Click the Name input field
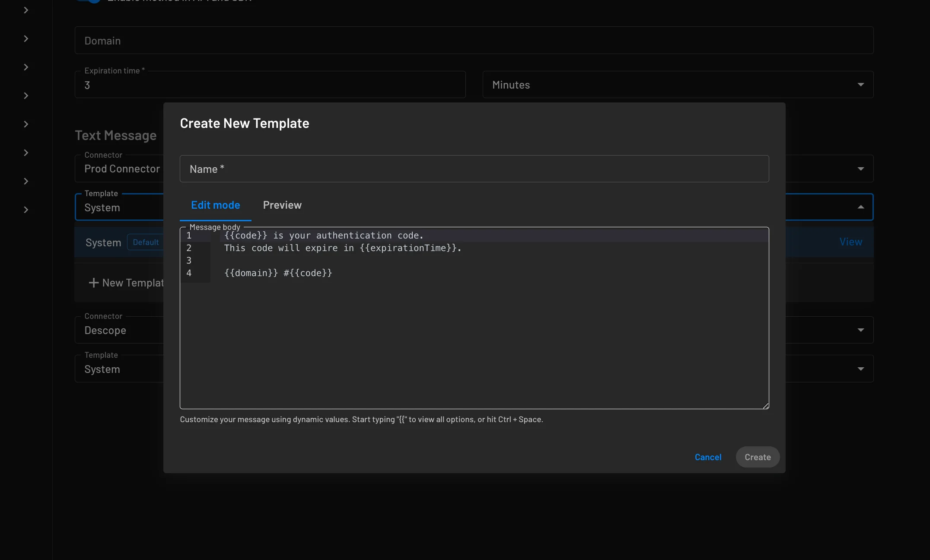 point(475,169)
